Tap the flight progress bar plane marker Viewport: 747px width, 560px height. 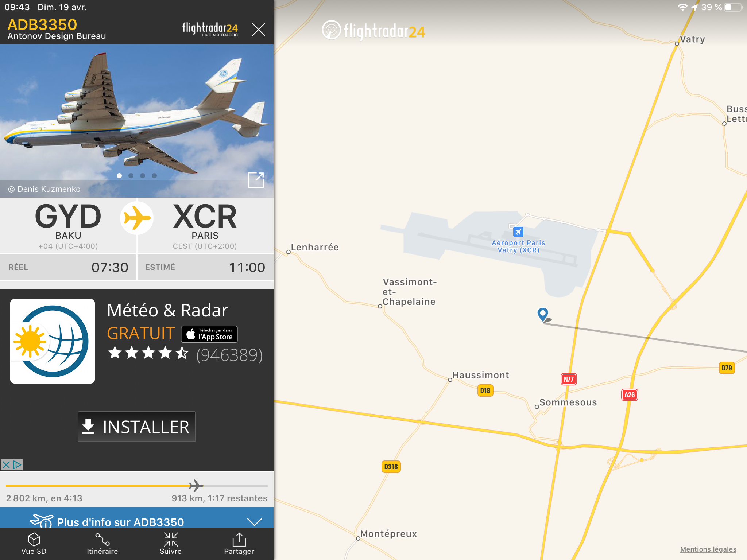[x=196, y=486]
